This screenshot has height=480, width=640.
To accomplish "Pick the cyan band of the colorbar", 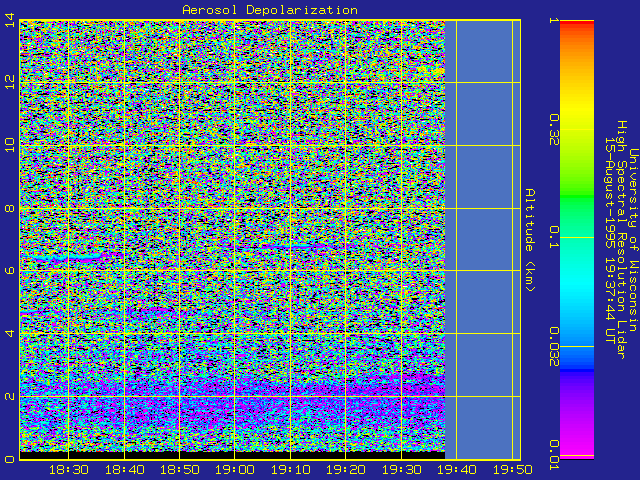I will [577, 286].
